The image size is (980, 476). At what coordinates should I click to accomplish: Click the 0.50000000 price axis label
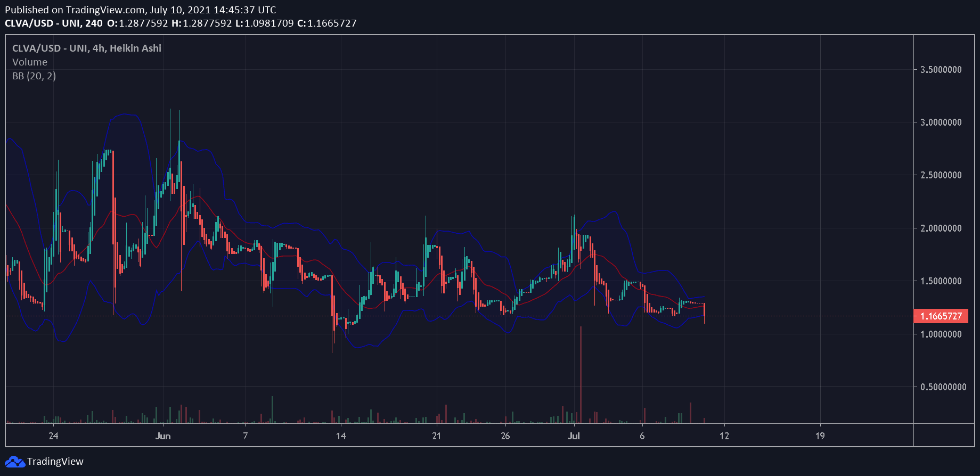pos(943,387)
